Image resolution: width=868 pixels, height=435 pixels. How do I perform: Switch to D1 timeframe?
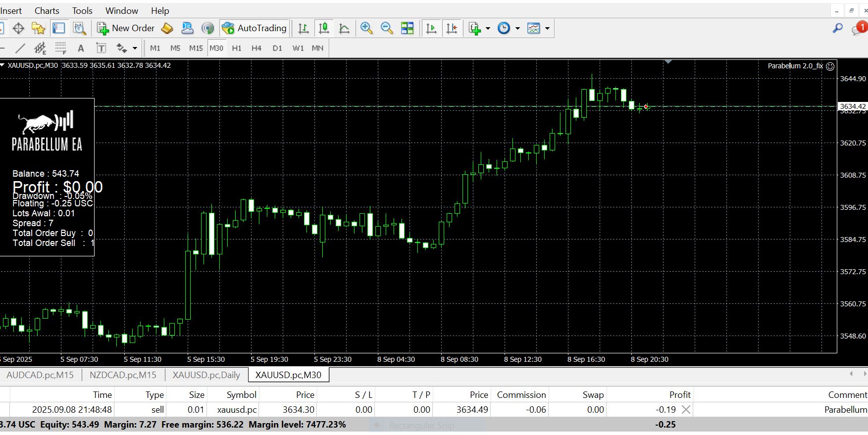pyautogui.click(x=277, y=48)
